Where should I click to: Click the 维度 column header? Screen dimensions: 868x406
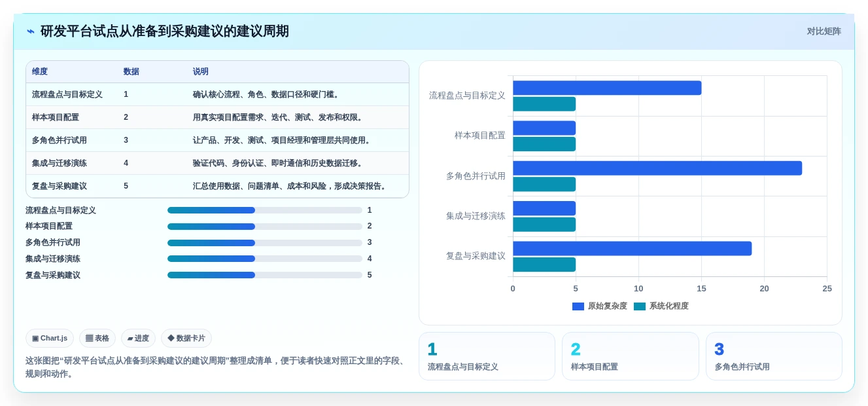pyautogui.click(x=40, y=71)
